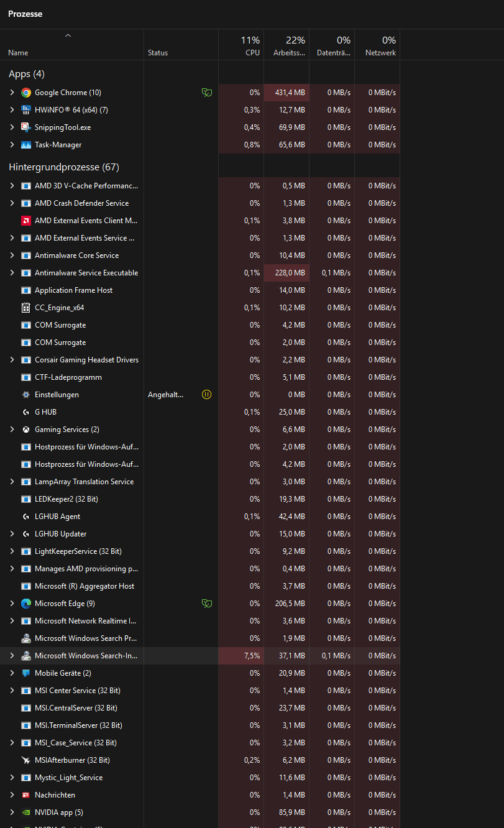Viewport: 504px width, 828px height.
Task: Expand MSI Center Service row
Action: (12, 691)
